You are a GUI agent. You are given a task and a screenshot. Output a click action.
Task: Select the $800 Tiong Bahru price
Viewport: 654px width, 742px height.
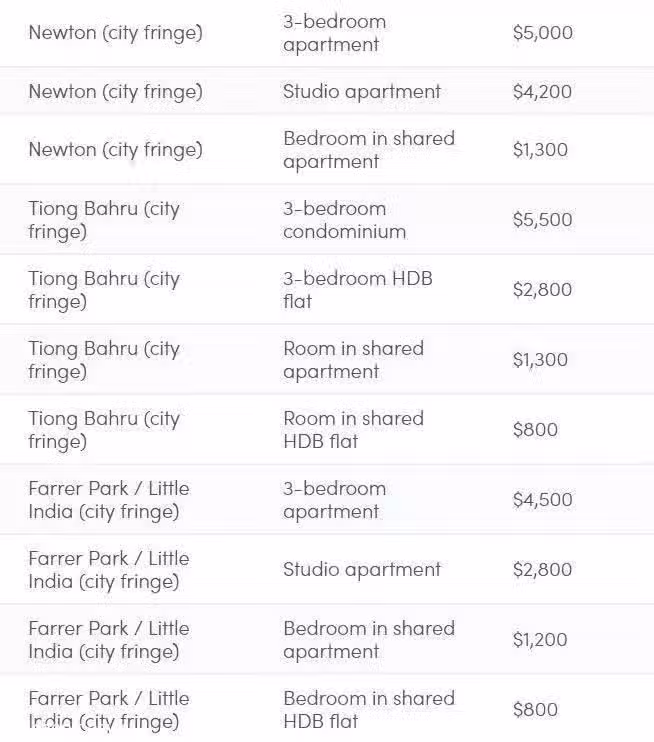coord(535,430)
